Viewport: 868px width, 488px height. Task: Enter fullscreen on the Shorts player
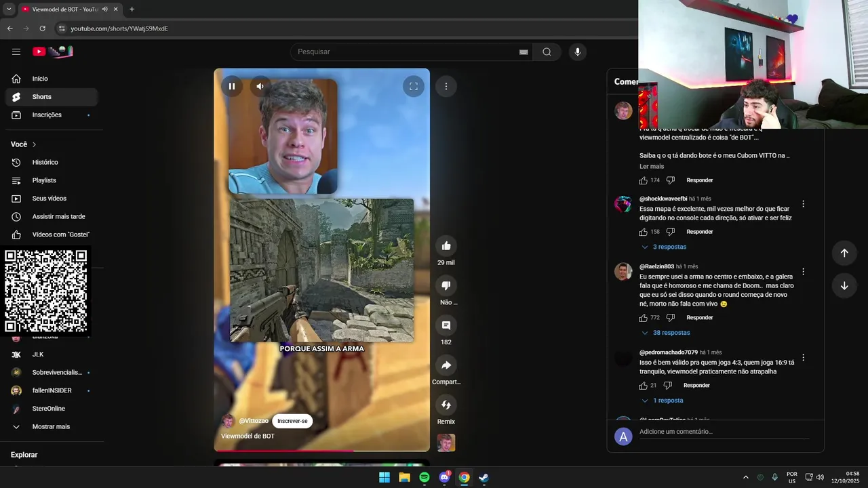[x=413, y=86]
